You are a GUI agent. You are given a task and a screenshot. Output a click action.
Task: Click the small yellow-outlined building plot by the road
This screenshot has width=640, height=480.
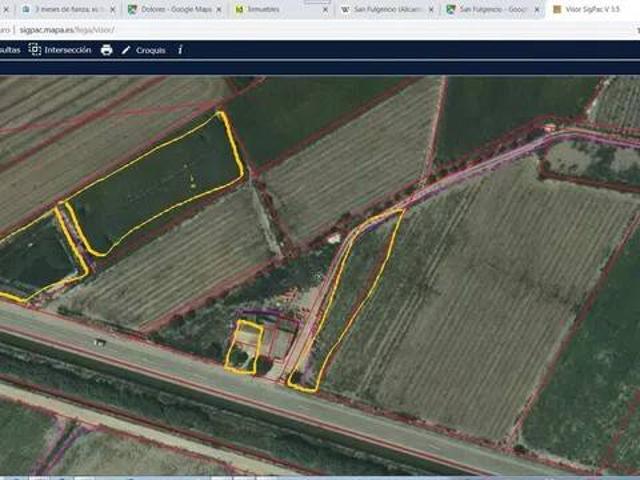(244, 347)
